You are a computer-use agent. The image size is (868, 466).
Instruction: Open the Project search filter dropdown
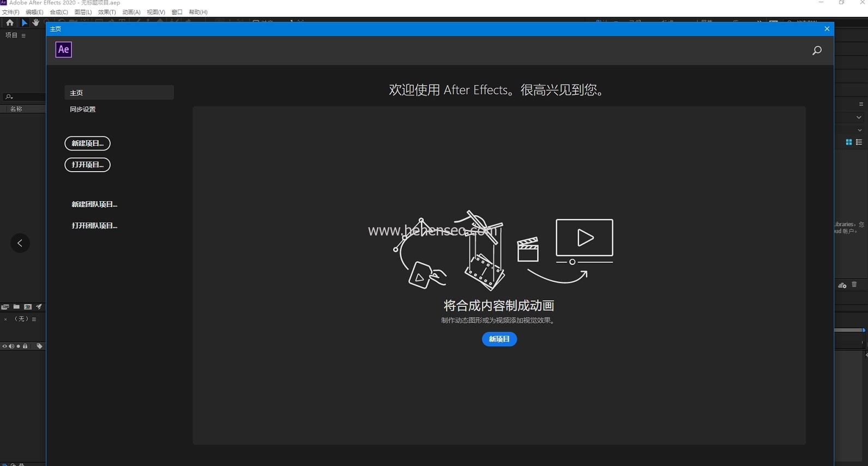click(x=9, y=96)
